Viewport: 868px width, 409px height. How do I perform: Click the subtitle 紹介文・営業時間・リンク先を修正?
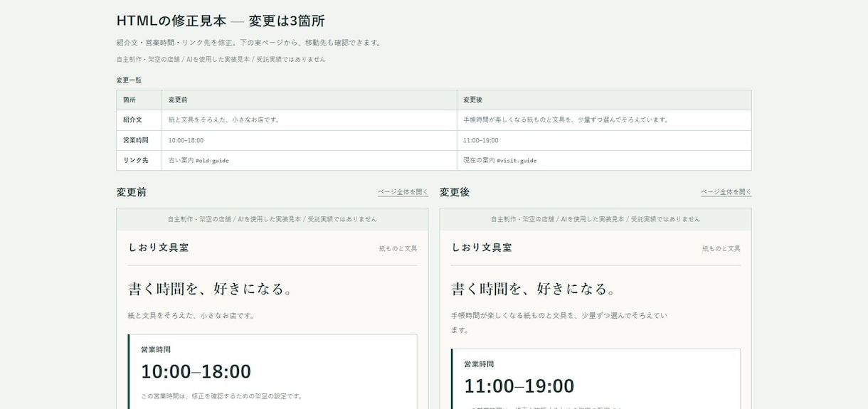pos(250,43)
